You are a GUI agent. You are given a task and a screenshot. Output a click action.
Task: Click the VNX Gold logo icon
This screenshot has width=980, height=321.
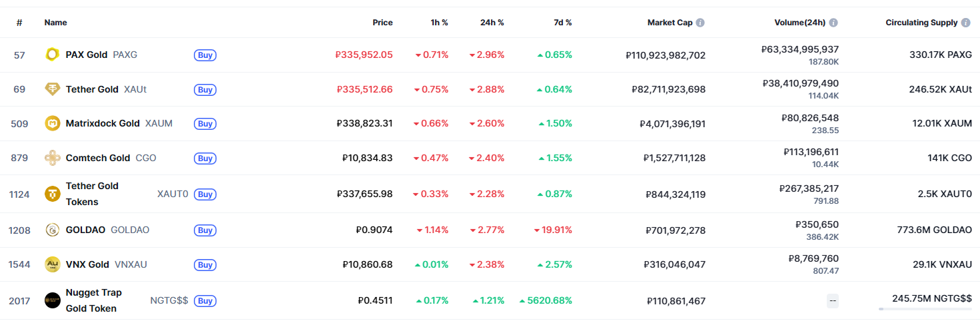(x=52, y=264)
